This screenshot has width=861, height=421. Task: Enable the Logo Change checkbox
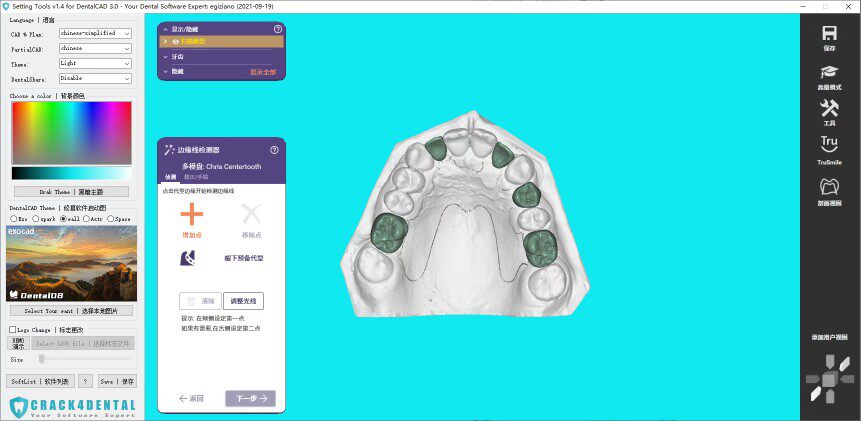point(13,330)
